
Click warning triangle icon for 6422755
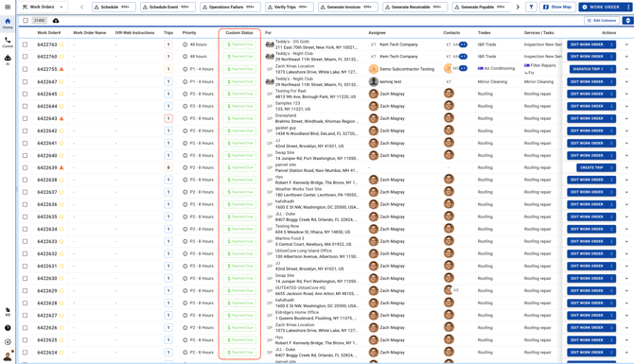[x=62, y=69]
